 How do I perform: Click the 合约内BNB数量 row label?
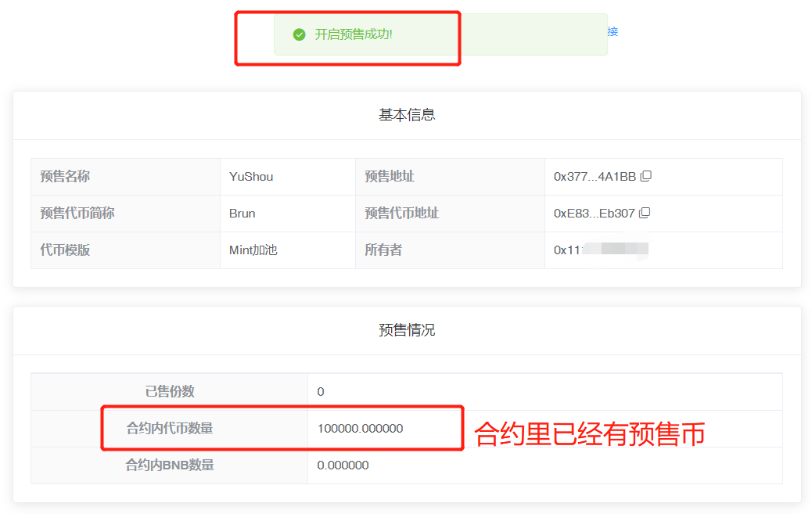click(x=170, y=465)
